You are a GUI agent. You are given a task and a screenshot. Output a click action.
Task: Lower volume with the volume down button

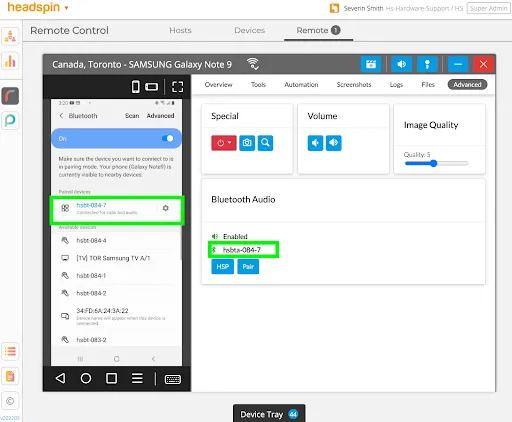pos(315,143)
